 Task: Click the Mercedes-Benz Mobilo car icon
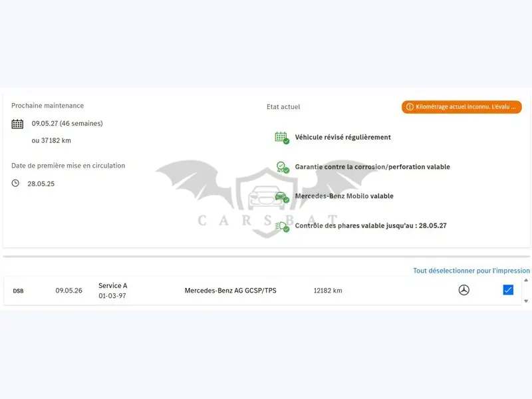point(281,197)
